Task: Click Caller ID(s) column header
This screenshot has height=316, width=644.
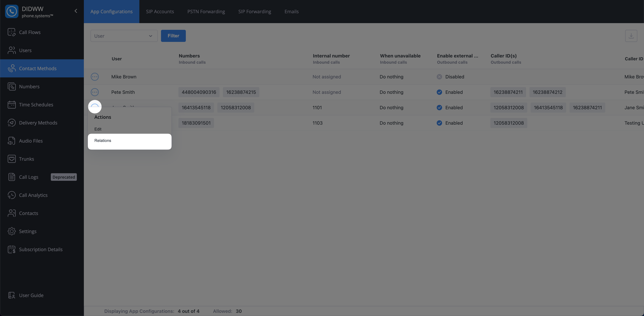Action: click(x=503, y=56)
